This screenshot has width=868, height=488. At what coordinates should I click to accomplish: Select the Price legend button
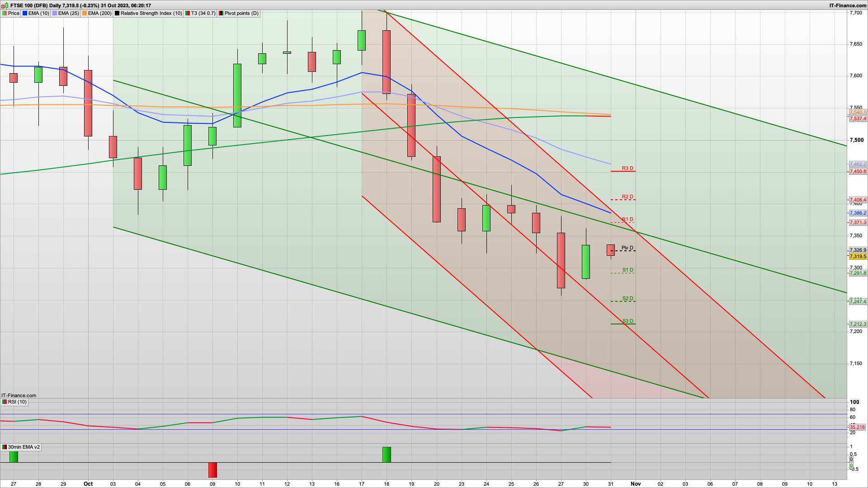(11, 13)
